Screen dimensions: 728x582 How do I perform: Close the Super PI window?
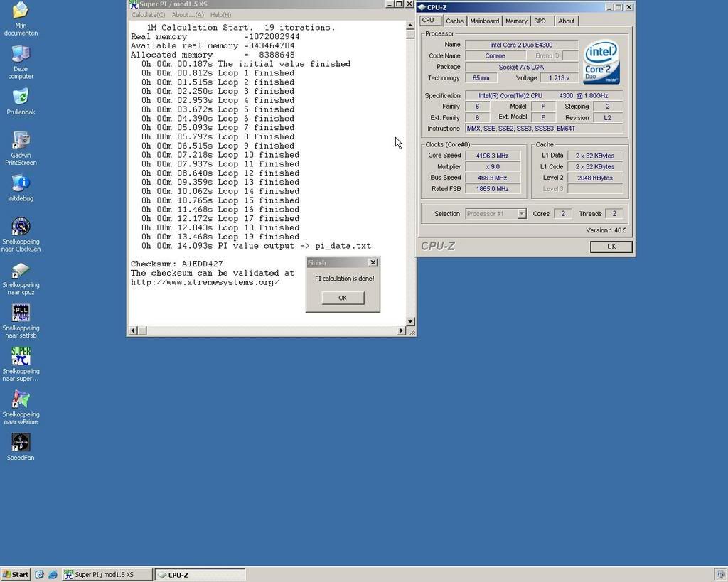click(409, 4)
